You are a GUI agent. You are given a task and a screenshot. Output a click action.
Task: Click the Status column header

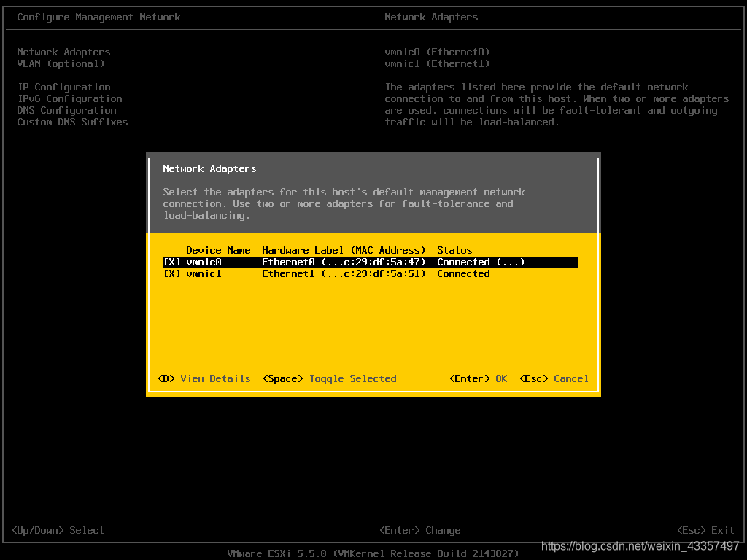click(x=454, y=251)
